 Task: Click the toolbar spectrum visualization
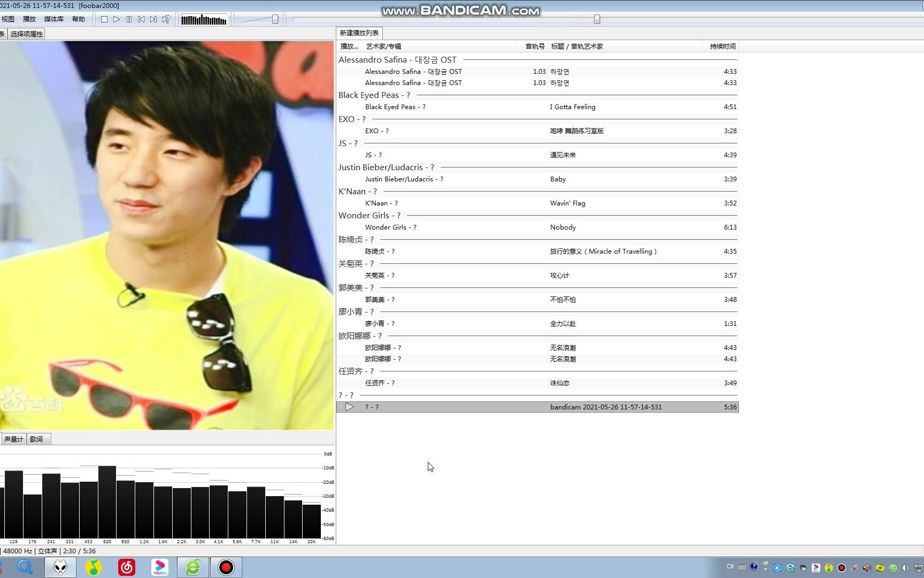204,20
